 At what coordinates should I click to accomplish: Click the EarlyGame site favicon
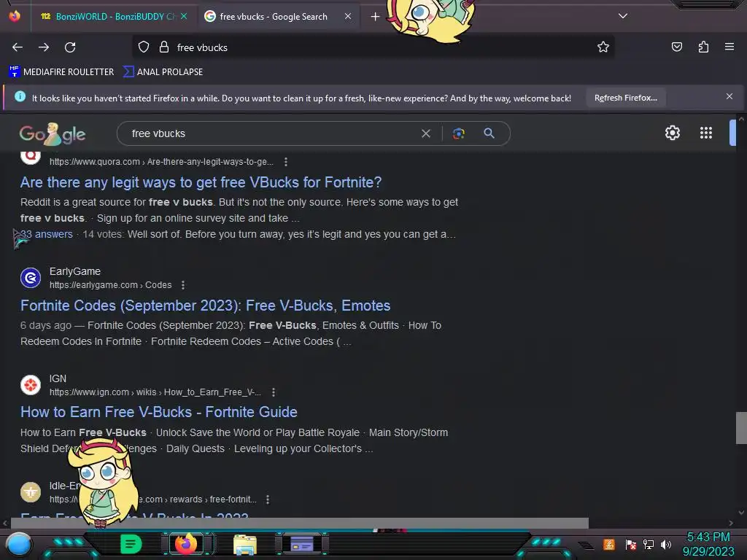tap(31, 278)
